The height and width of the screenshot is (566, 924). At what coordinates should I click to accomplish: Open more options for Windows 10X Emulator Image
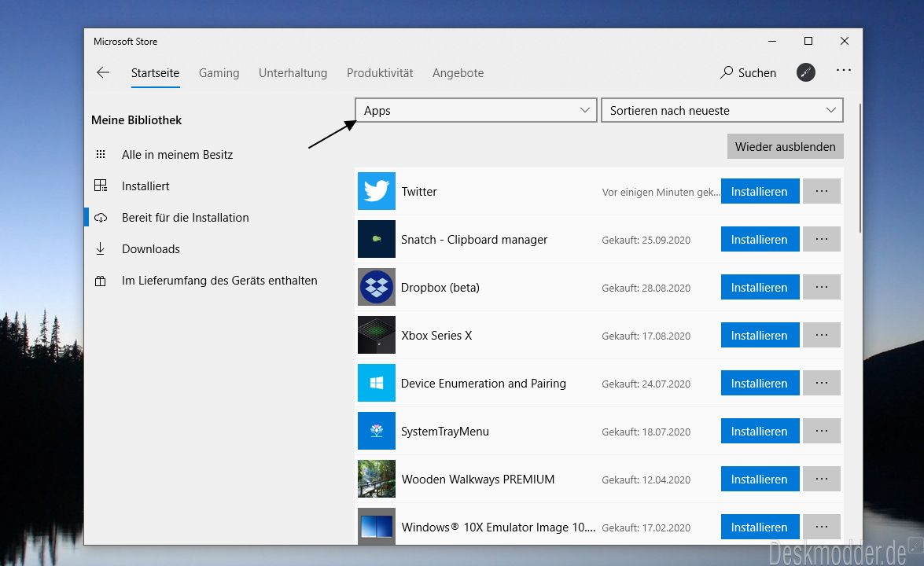pos(822,527)
